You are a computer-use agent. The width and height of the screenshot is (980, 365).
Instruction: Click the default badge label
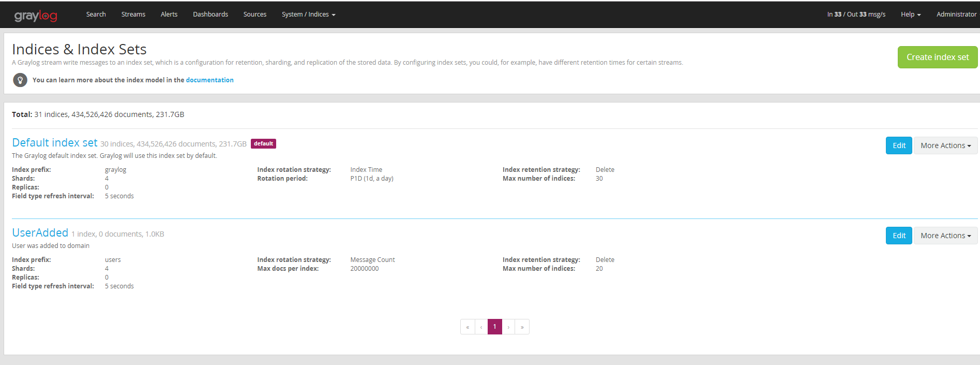[x=263, y=144]
